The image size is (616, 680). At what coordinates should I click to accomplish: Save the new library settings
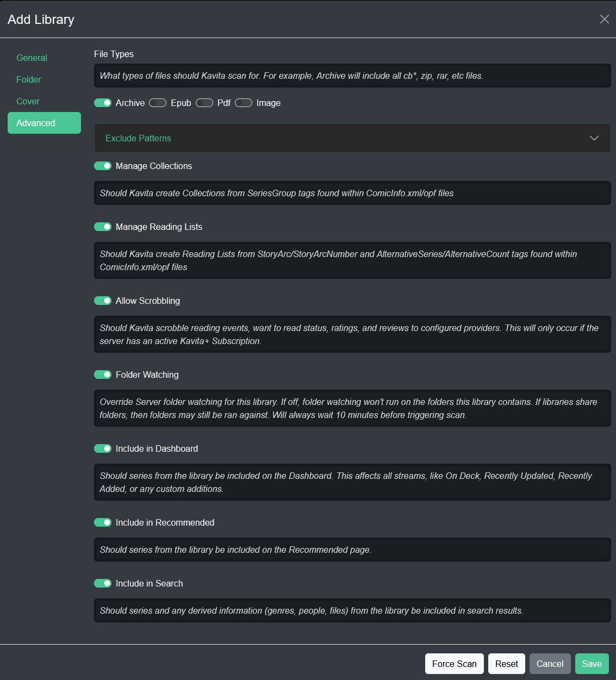592,664
